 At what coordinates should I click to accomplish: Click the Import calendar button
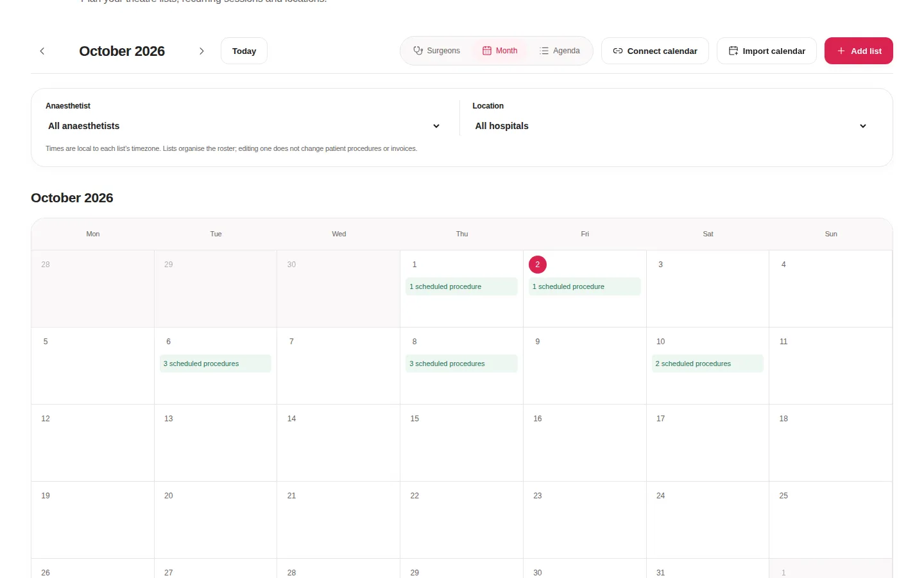[767, 51]
